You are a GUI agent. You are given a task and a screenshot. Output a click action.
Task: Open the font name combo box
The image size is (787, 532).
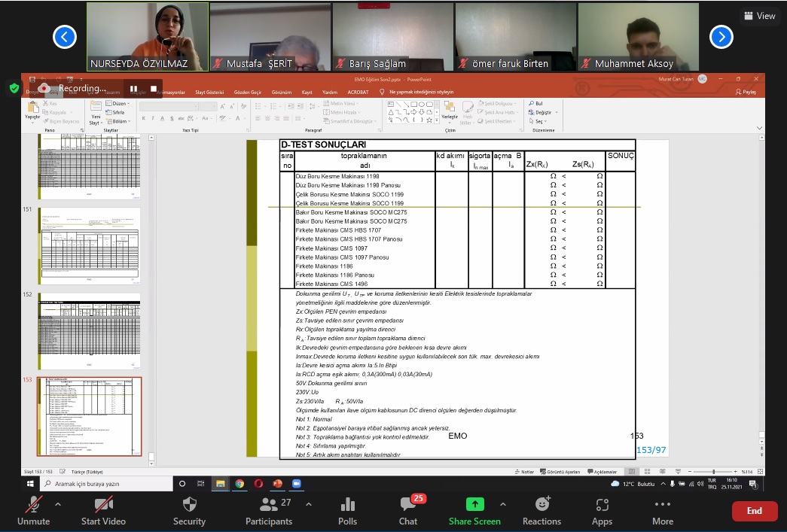tap(169, 106)
